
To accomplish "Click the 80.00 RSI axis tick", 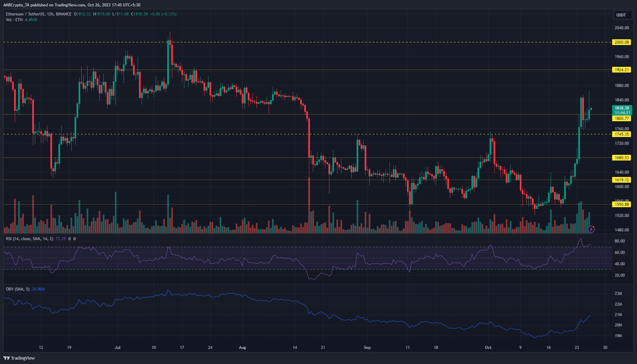I will [x=620, y=241].
